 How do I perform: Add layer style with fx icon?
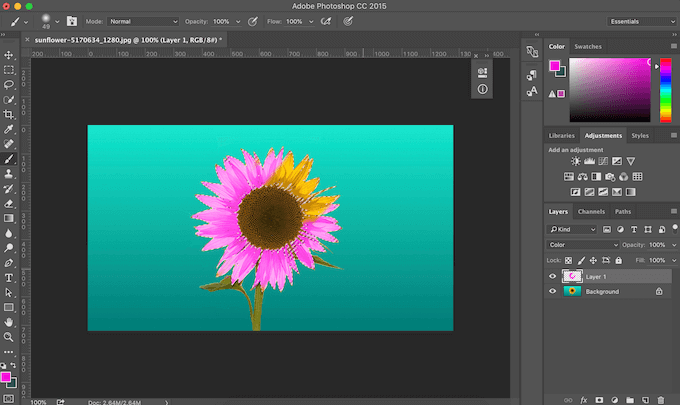pos(582,398)
